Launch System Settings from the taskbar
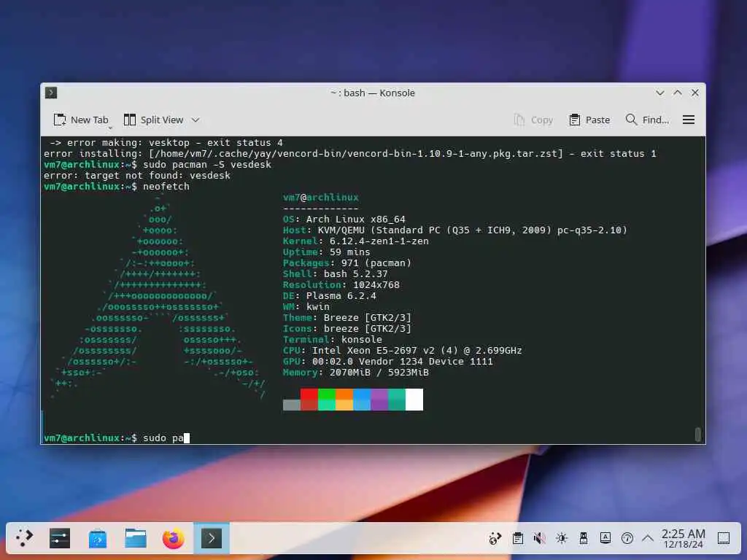The image size is (747, 560). click(x=60, y=538)
